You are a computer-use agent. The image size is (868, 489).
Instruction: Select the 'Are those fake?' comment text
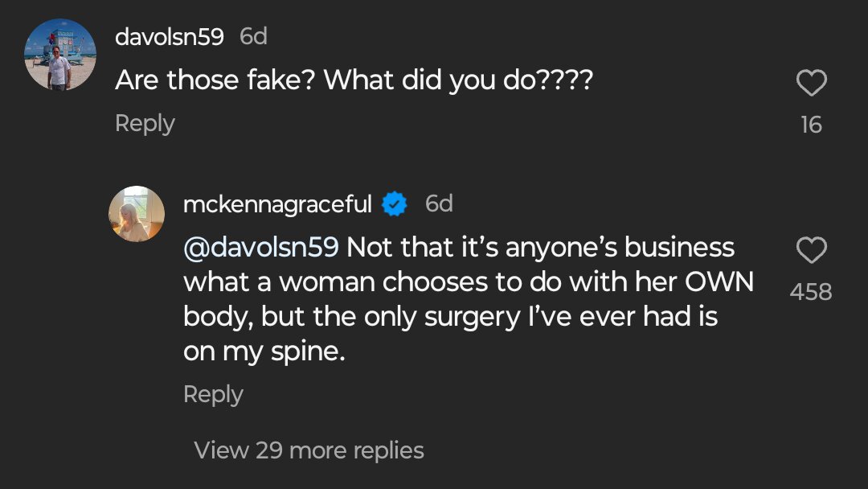354,80
